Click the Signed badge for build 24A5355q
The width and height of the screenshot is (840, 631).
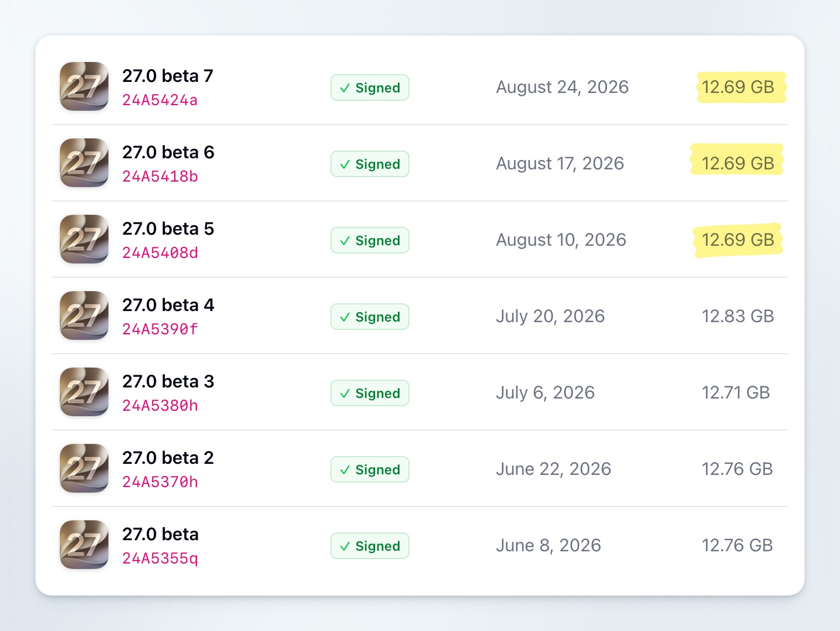pos(370,546)
